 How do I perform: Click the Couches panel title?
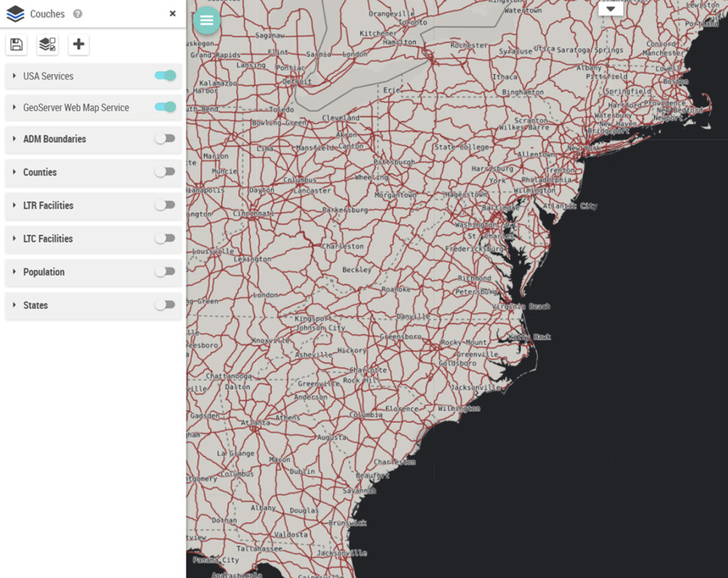point(47,14)
